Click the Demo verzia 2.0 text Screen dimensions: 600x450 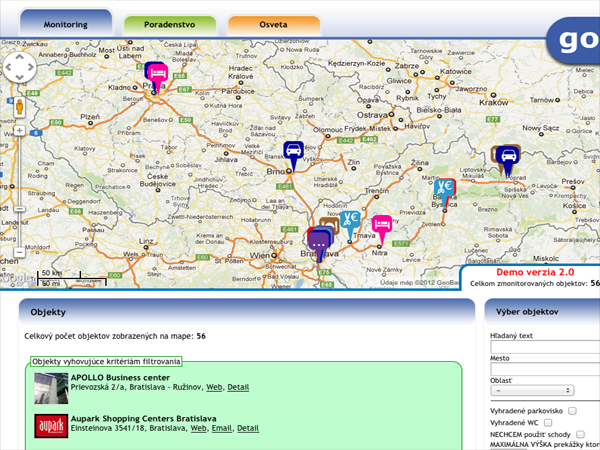pos(535,272)
